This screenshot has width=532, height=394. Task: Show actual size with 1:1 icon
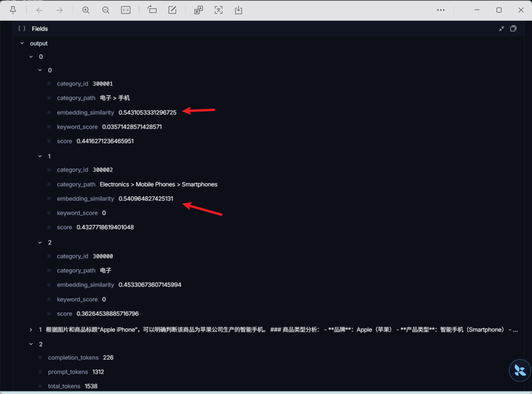(x=126, y=10)
